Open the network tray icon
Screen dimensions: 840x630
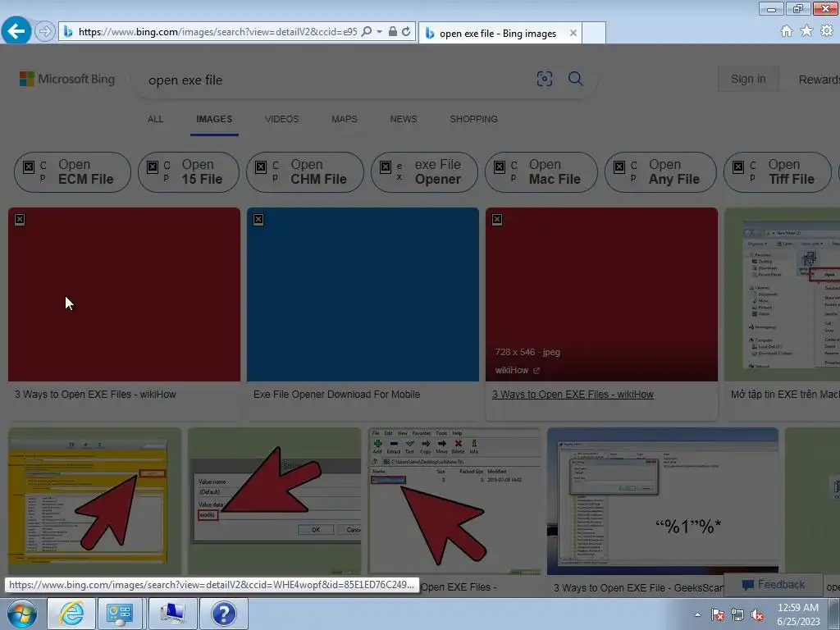click(737, 614)
